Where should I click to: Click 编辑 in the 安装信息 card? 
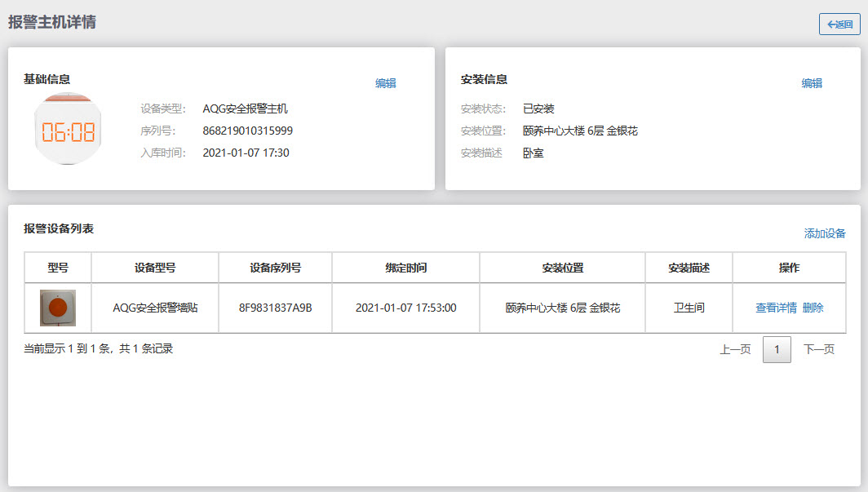[x=812, y=83]
